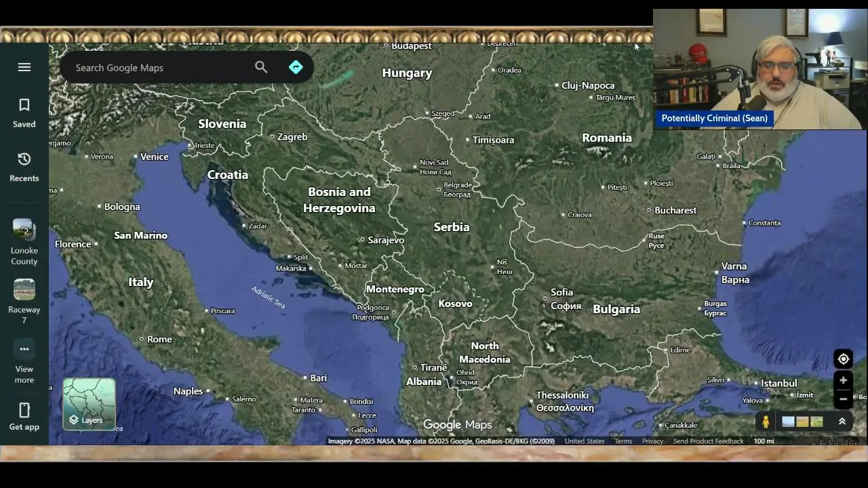The image size is (868, 488).
Task: Click the Kosovo label on map
Action: pos(455,304)
